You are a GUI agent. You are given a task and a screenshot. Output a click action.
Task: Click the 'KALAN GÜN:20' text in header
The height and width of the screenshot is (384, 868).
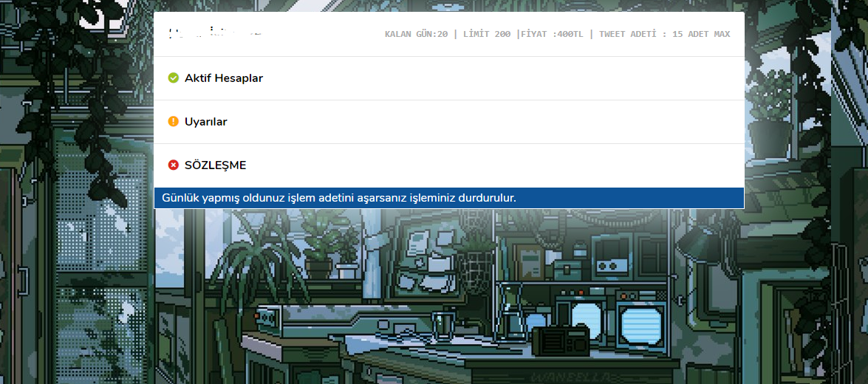point(417,34)
